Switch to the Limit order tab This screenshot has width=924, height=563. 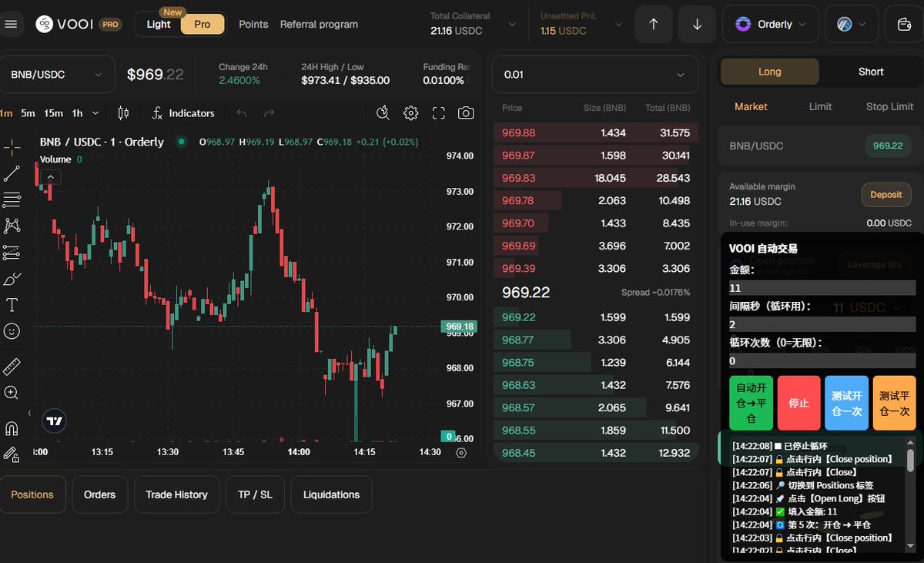pyautogui.click(x=820, y=106)
